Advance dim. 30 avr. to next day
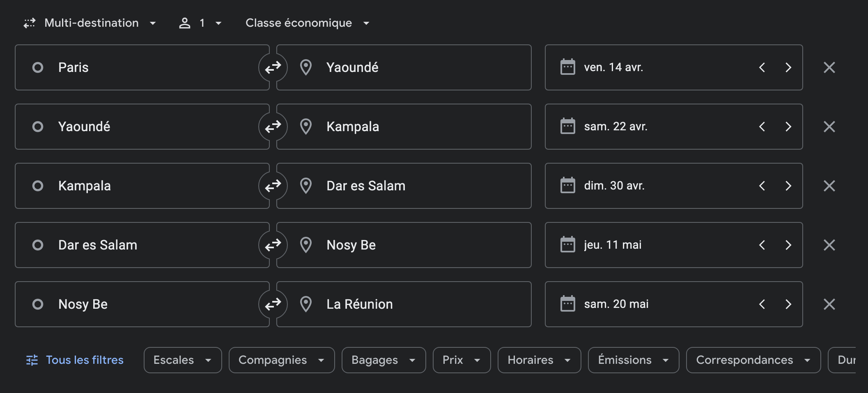 click(788, 186)
